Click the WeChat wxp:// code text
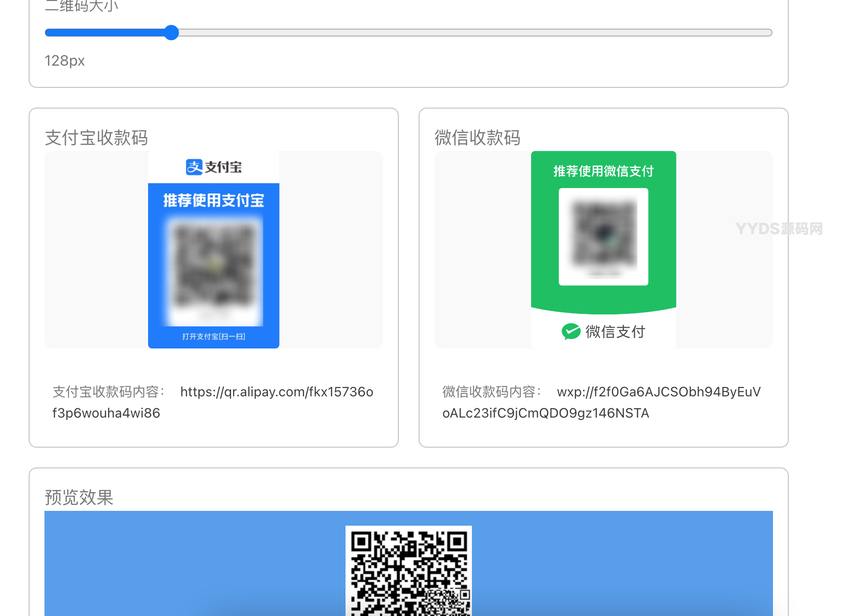Image resolution: width=849 pixels, height=616 pixels. [x=658, y=392]
